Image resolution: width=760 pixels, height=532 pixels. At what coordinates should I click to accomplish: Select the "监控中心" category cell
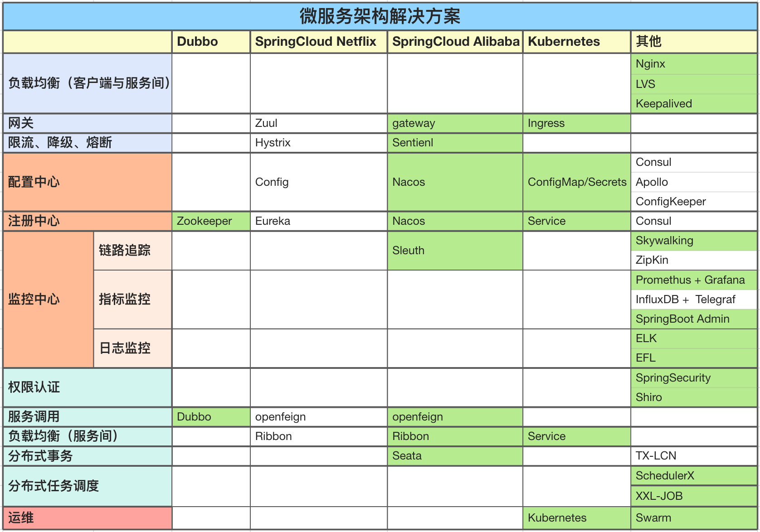pyautogui.click(x=49, y=300)
